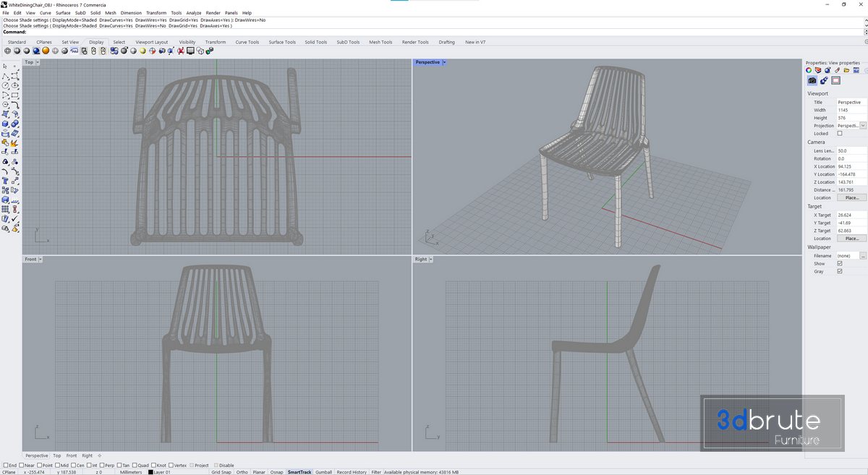This screenshot has height=475, width=868.
Task: Uncheck the wallpaper Show checkbox
Action: (x=840, y=264)
